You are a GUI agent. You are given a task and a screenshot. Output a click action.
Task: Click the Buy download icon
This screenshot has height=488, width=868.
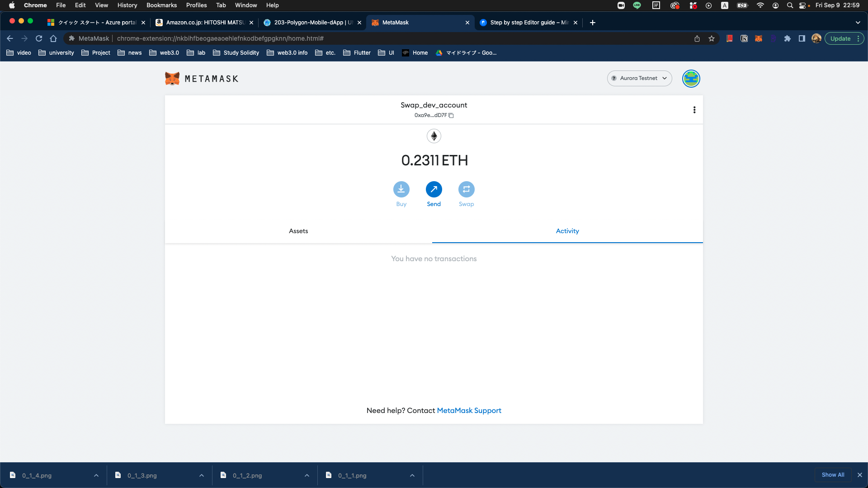point(401,189)
